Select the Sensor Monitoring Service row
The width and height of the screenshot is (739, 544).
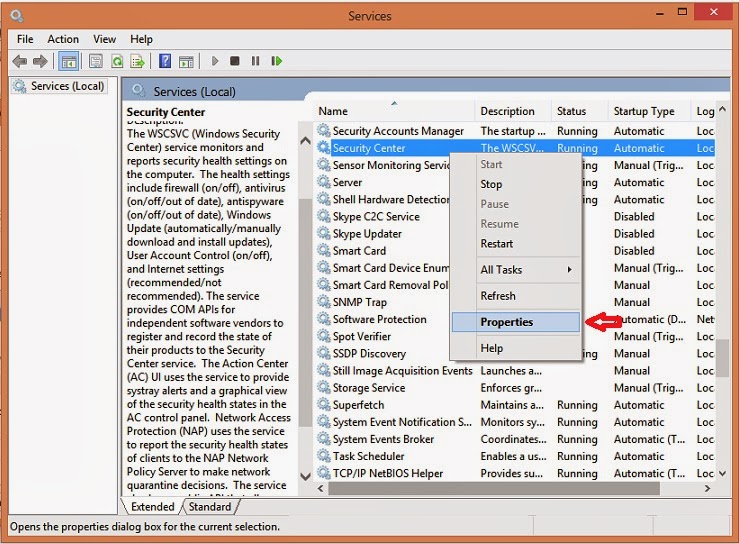[x=515, y=165]
